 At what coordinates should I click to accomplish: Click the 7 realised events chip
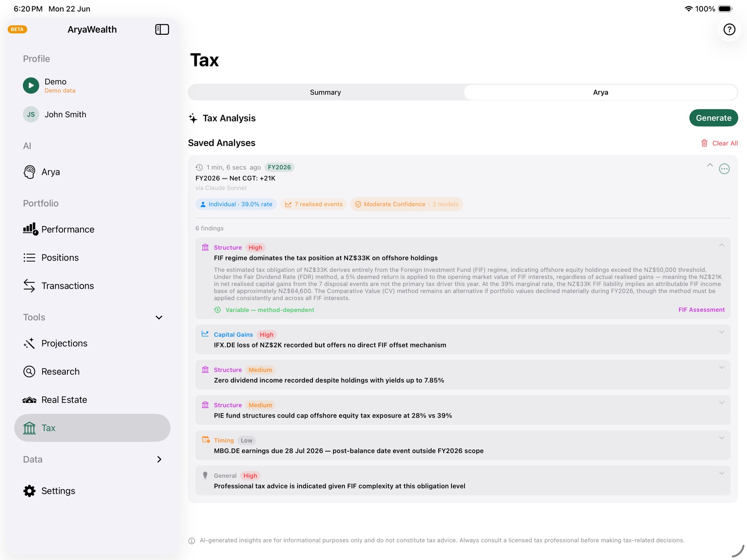(x=314, y=204)
